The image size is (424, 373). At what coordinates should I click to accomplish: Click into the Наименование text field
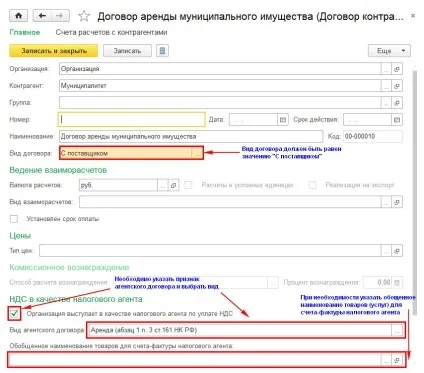click(x=191, y=136)
